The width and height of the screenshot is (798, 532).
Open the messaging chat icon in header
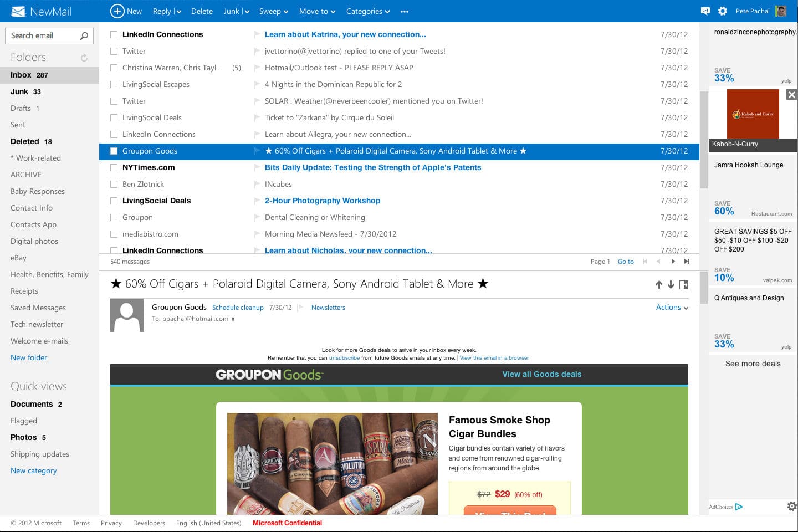[705, 11]
